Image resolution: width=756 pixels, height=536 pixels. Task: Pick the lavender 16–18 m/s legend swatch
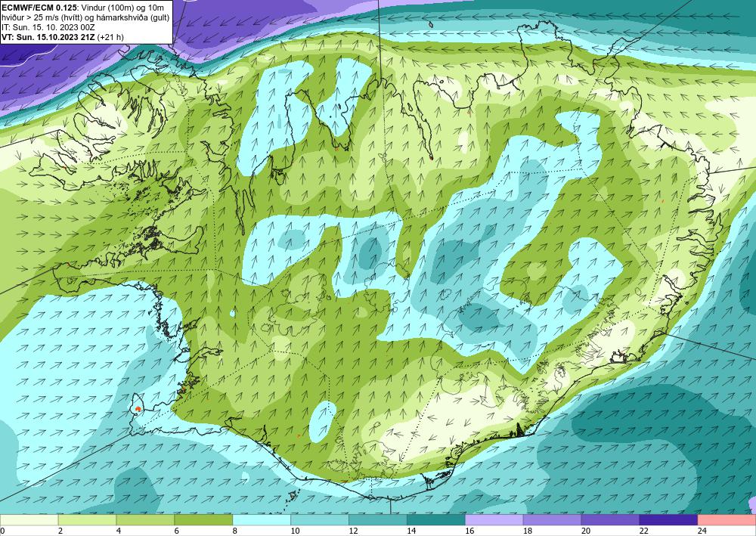(494, 520)
